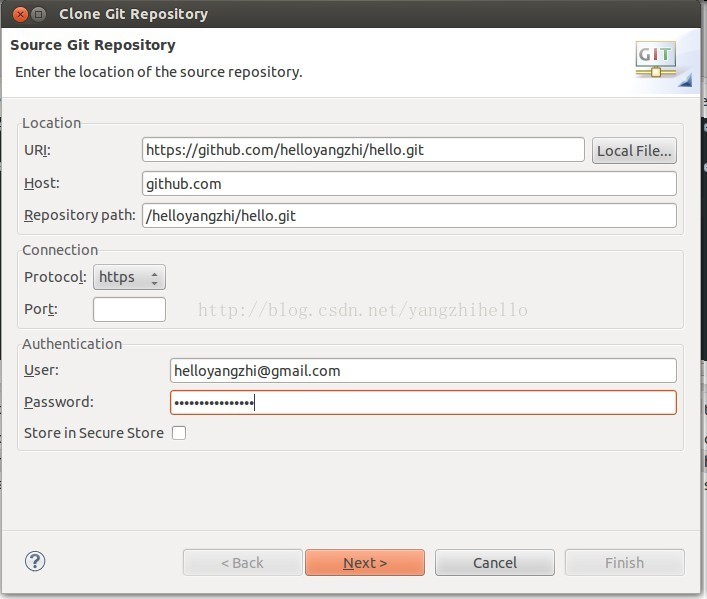Click the 'Repository path:' label

coord(80,215)
